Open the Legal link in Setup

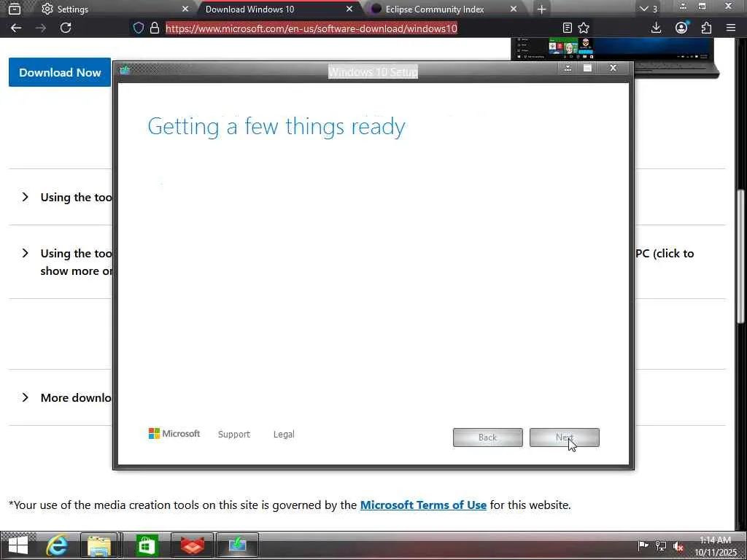(x=284, y=435)
